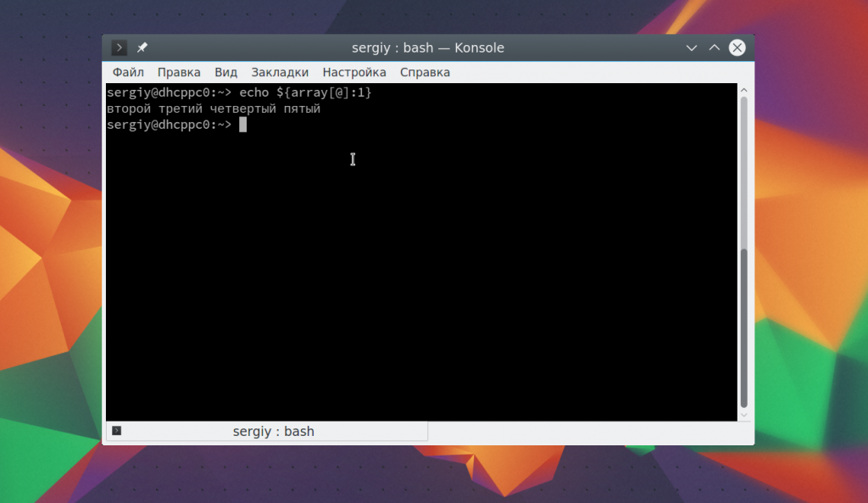The width and height of the screenshot is (868, 503).
Task: Minimize the Konsole window
Action: [x=692, y=48]
